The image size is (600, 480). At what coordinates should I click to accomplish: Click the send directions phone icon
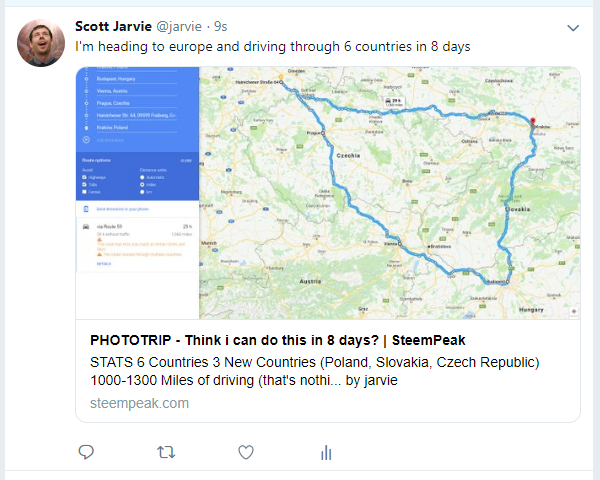(x=87, y=208)
